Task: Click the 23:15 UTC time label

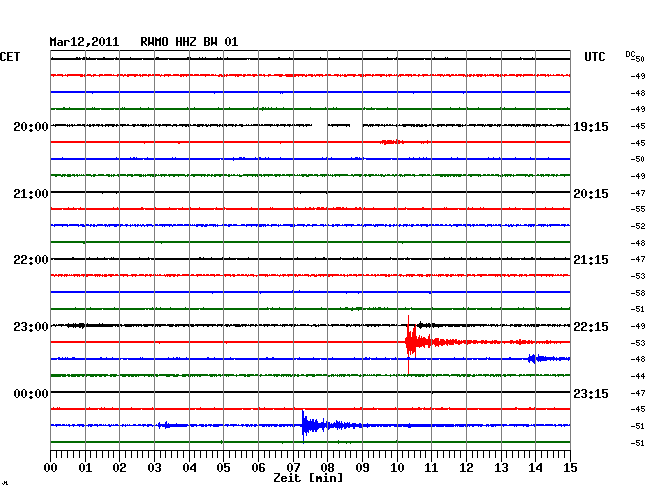Action: [x=591, y=393]
